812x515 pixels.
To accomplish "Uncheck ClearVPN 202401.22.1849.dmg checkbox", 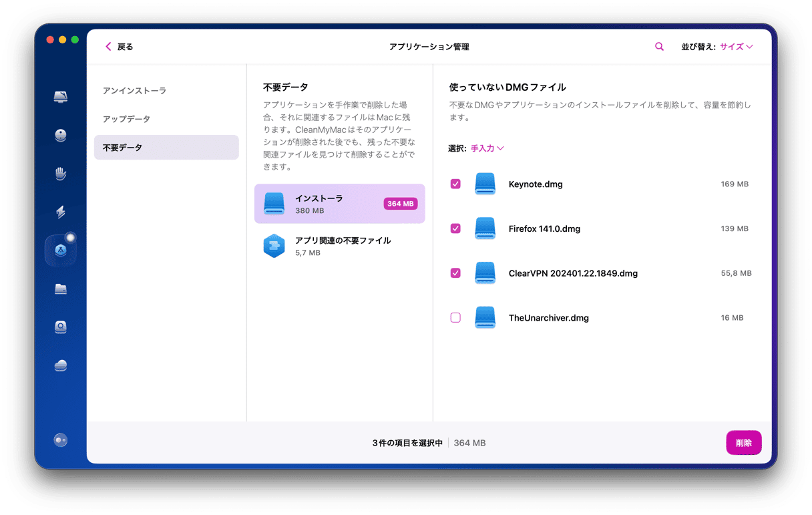I will [x=455, y=273].
